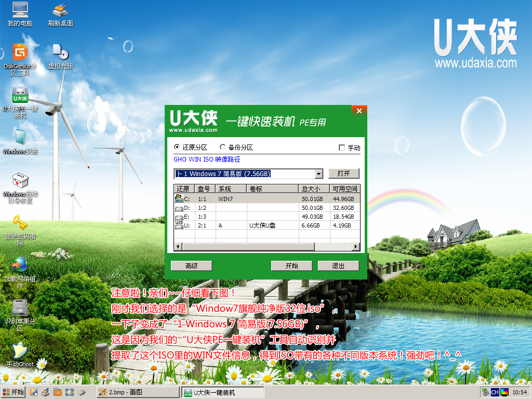The width and height of the screenshot is (532, 399).
Task: Select the D: partition row
Action: click(267, 208)
